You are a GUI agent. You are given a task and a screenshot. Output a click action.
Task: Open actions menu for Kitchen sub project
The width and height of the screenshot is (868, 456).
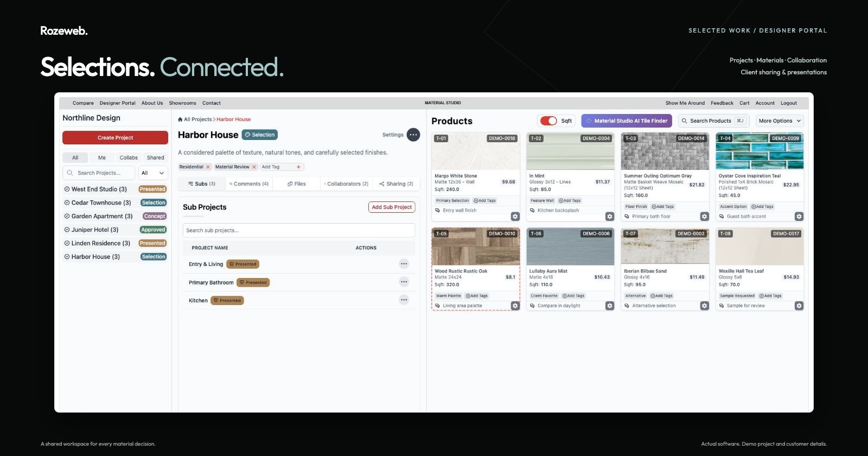click(x=404, y=300)
